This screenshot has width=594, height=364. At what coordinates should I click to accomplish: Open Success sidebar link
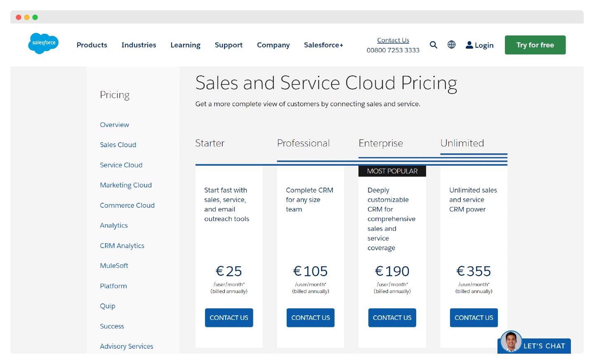tap(112, 326)
